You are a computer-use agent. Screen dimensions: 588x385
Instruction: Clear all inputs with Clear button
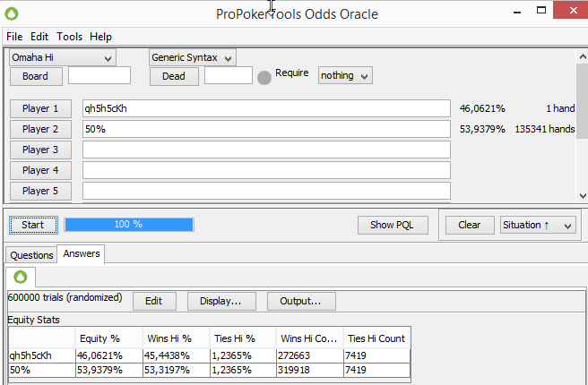click(470, 225)
